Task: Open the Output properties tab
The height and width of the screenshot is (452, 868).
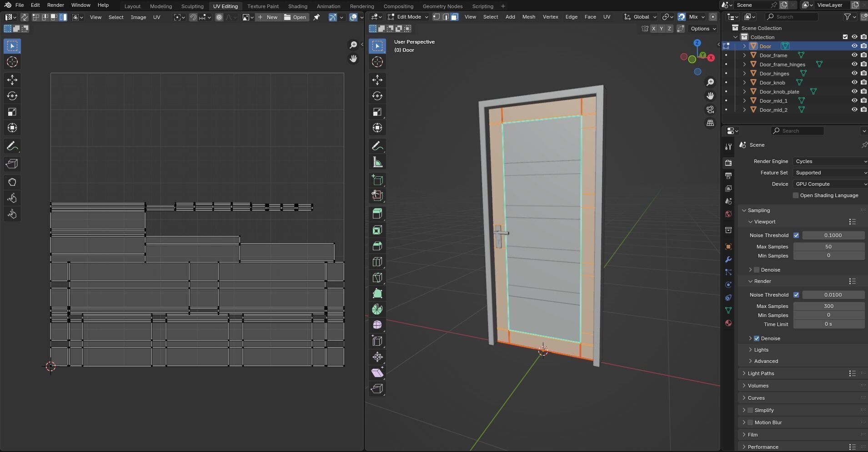Action: tap(728, 176)
